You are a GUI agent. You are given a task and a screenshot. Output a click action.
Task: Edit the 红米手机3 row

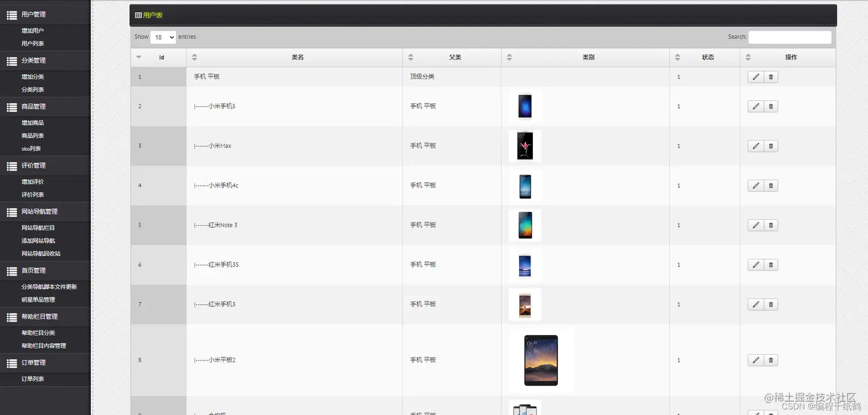coord(755,304)
